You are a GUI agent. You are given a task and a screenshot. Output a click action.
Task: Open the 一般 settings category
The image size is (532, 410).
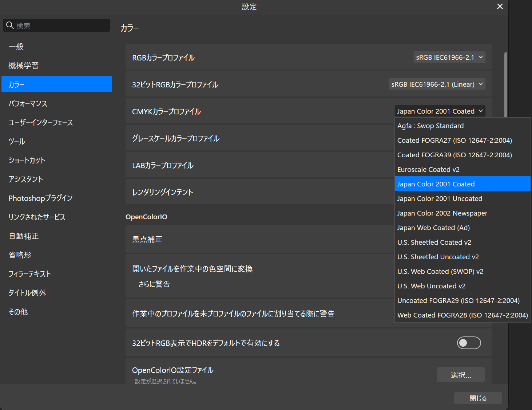pyautogui.click(x=57, y=47)
